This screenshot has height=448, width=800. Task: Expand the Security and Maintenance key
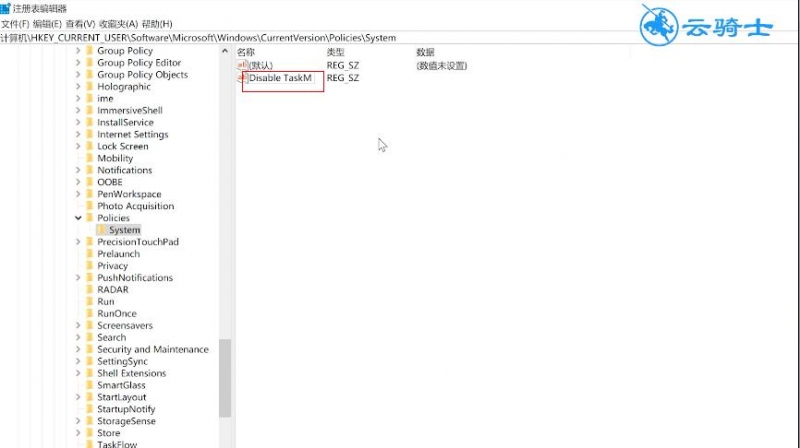78,349
